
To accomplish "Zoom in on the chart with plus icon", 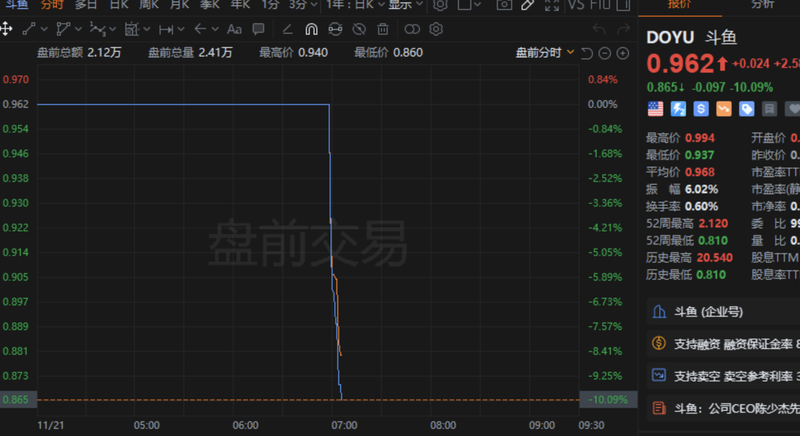I will coord(623,53).
